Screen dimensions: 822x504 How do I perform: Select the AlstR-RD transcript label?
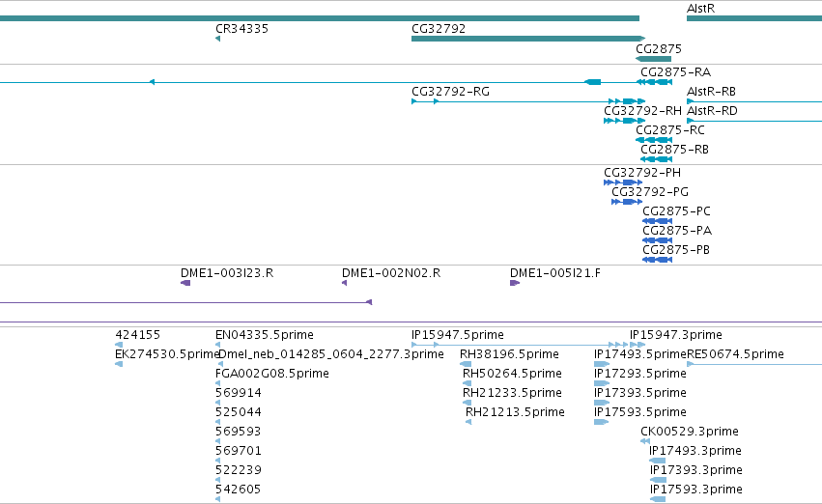(x=712, y=110)
